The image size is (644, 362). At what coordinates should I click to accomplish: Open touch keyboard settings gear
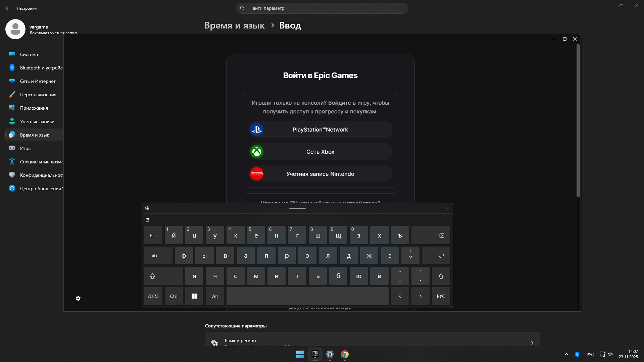(147, 208)
